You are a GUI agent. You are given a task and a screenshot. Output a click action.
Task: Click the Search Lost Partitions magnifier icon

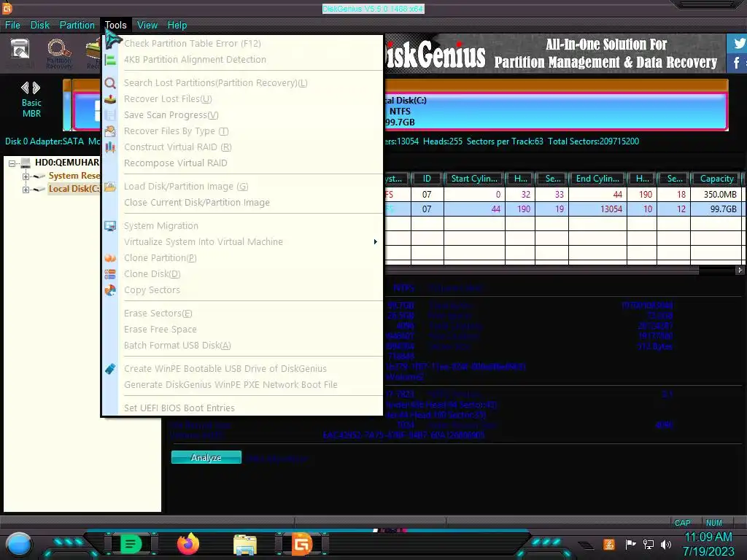pos(110,83)
